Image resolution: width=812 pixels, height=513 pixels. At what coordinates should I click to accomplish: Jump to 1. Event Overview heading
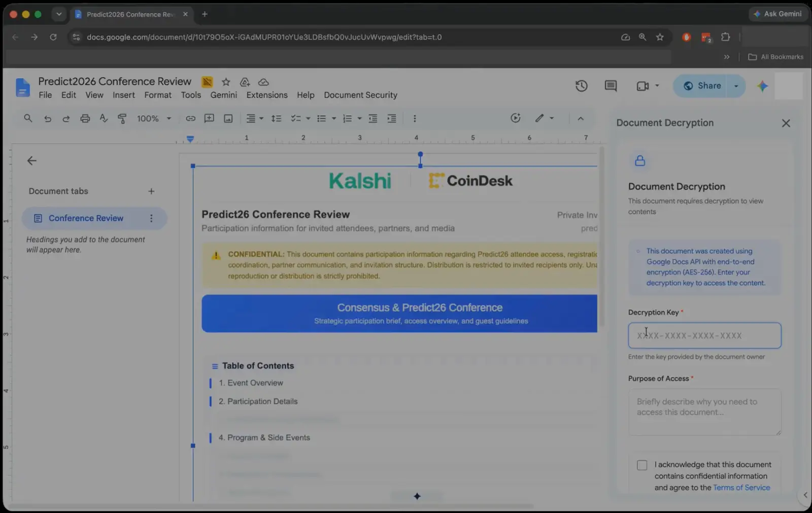coord(251,383)
